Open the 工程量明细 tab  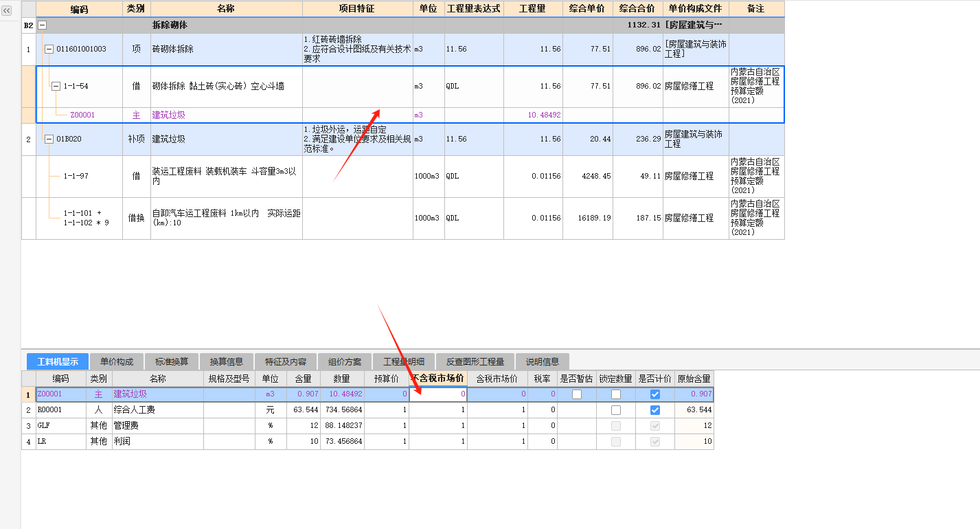coord(404,361)
